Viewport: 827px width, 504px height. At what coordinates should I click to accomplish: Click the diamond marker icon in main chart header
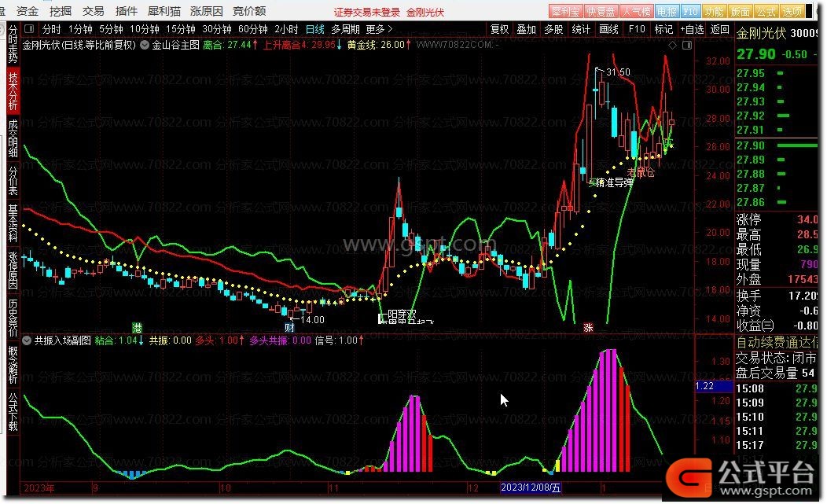click(672, 46)
